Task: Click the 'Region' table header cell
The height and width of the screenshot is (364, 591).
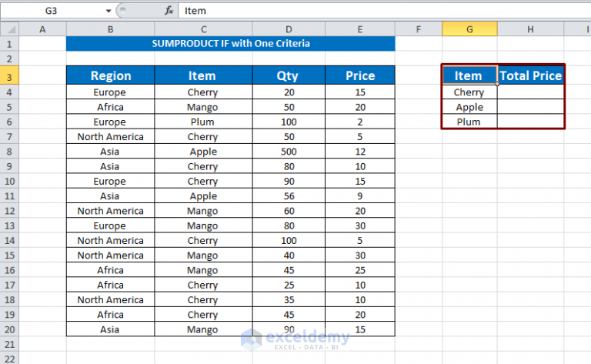Action: (111, 75)
